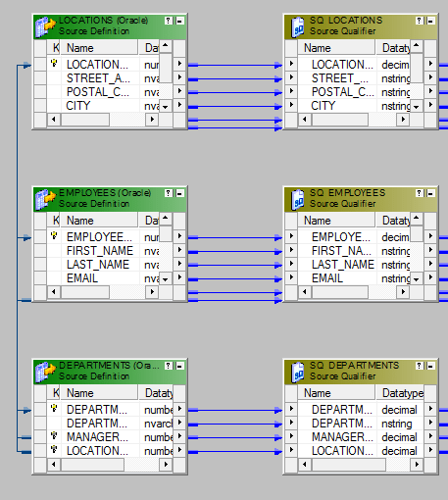448x500 pixels.
Task: Click the SQ_DEPARTMENTS title bar text
Action: (x=354, y=365)
